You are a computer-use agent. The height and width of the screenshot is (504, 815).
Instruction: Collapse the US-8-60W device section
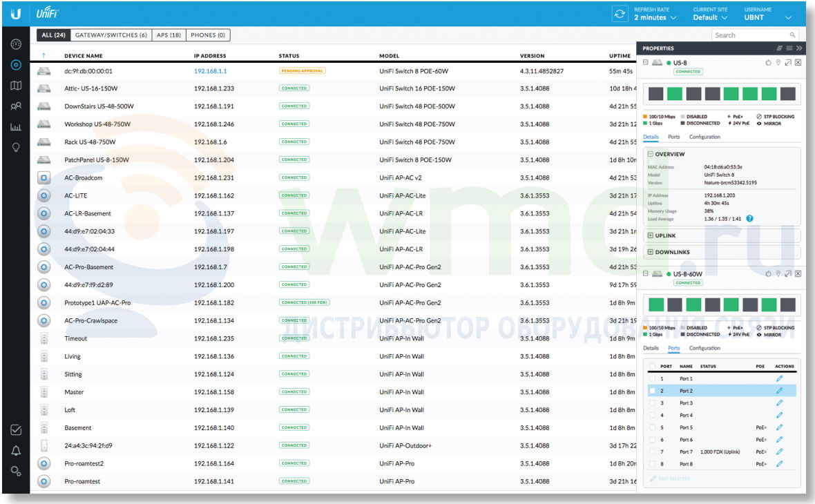tap(646, 273)
